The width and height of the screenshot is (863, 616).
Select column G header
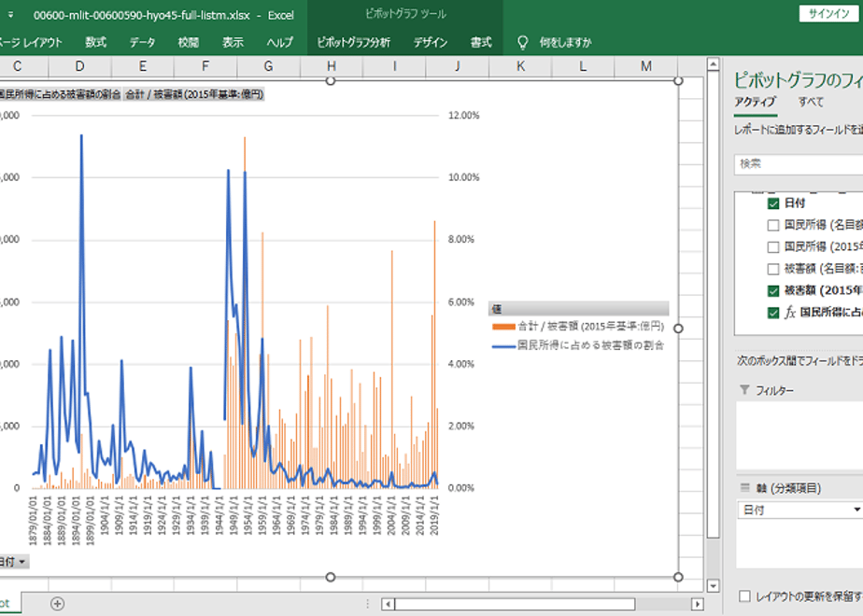click(x=269, y=66)
